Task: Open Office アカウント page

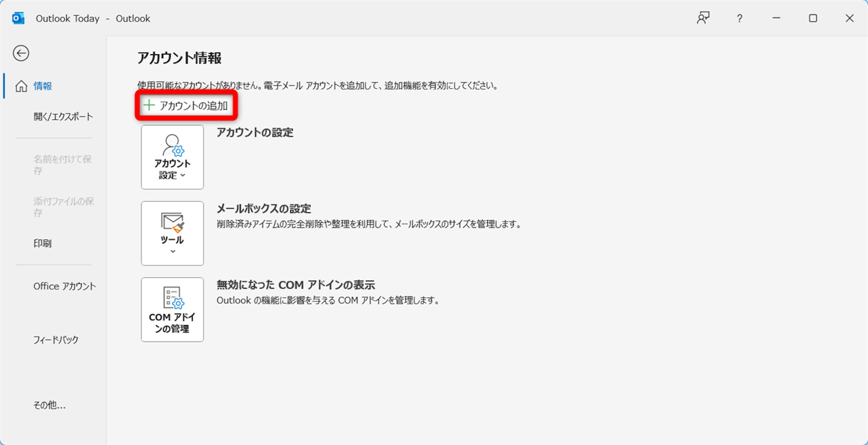Action: point(65,286)
